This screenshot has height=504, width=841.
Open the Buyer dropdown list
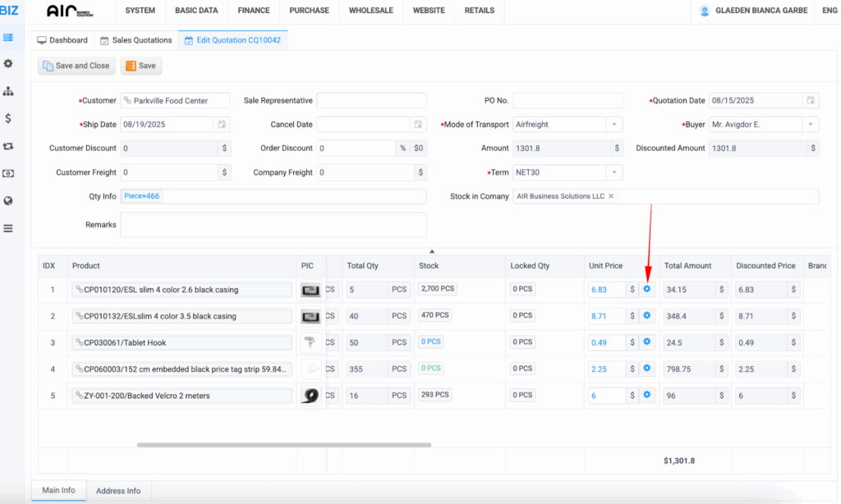[x=811, y=125]
